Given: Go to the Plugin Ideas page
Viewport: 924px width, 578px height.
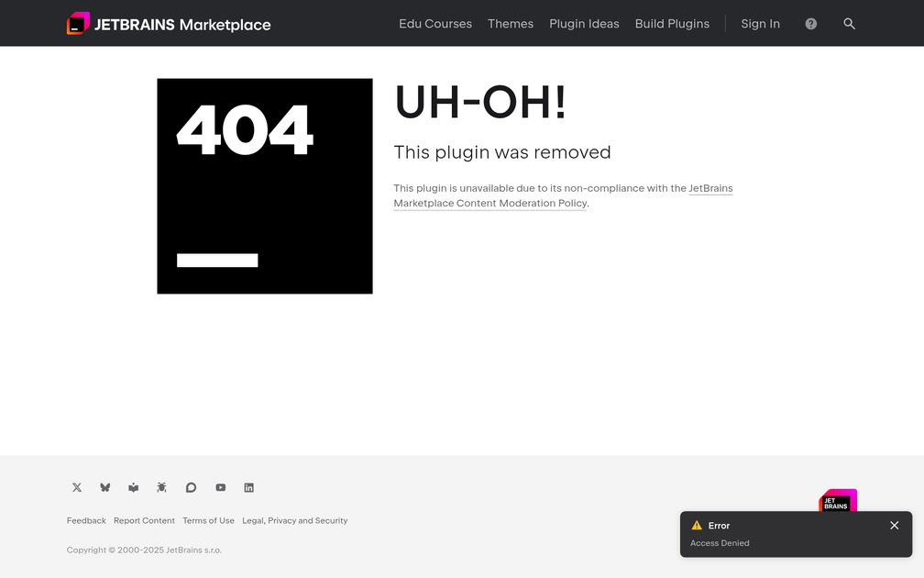Looking at the screenshot, I should (584, 23).
